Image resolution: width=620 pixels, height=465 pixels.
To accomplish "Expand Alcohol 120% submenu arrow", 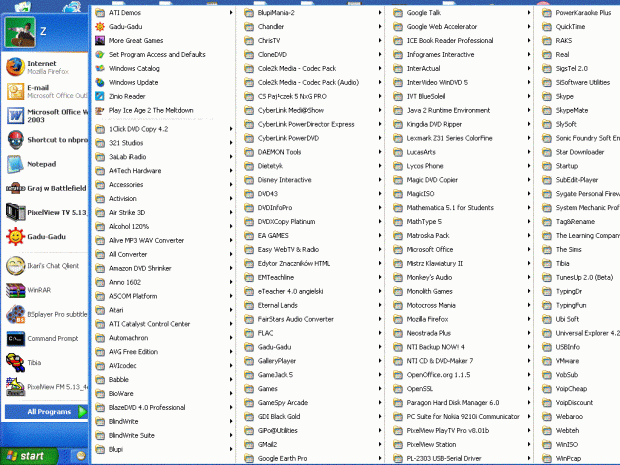I will [231, 226].
